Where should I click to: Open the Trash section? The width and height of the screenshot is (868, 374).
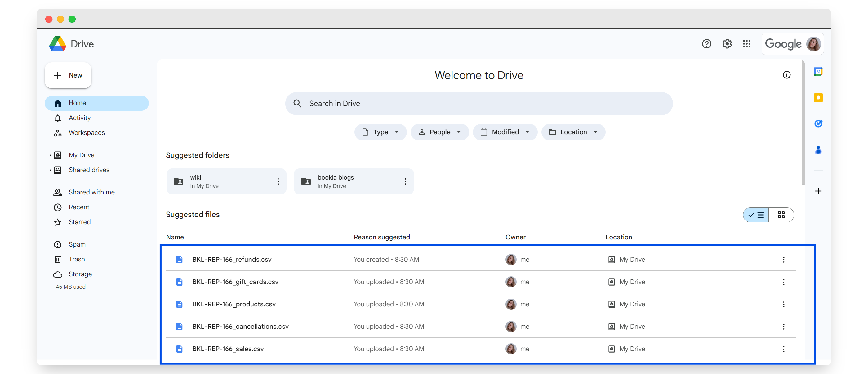click(77, 259)
